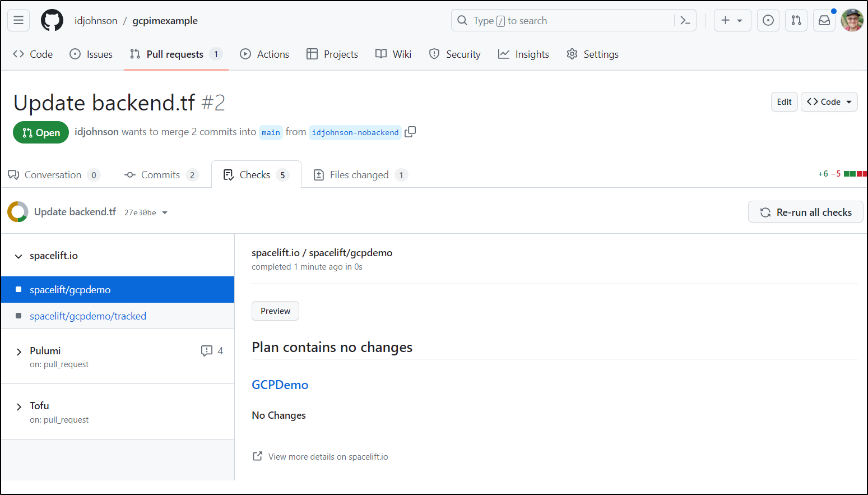
Task: Open the GCPDemo link
Action: tap(280, 385)
